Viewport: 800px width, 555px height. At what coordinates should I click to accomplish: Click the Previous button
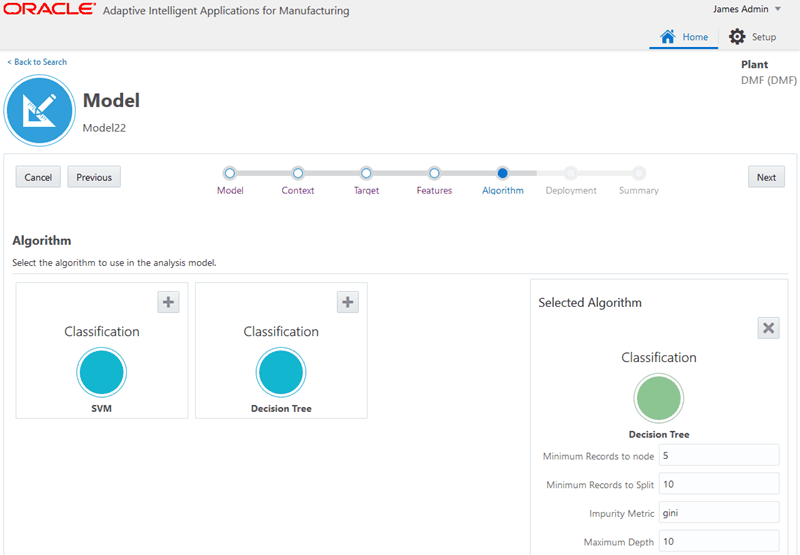click(x=94, y=177)
